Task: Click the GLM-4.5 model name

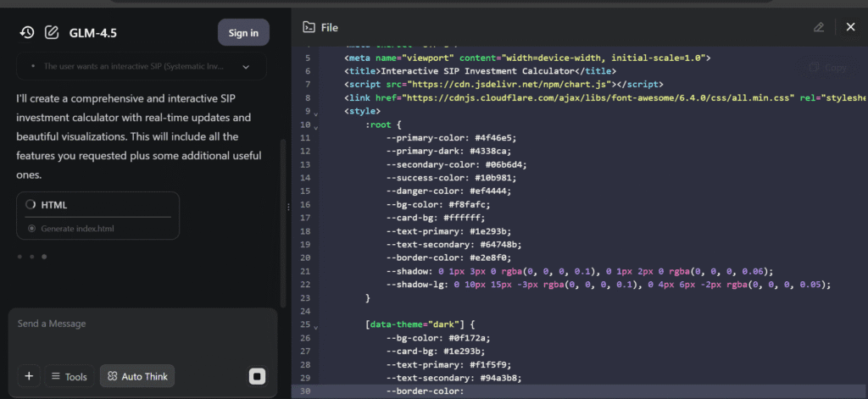Action: click(93, 32)
